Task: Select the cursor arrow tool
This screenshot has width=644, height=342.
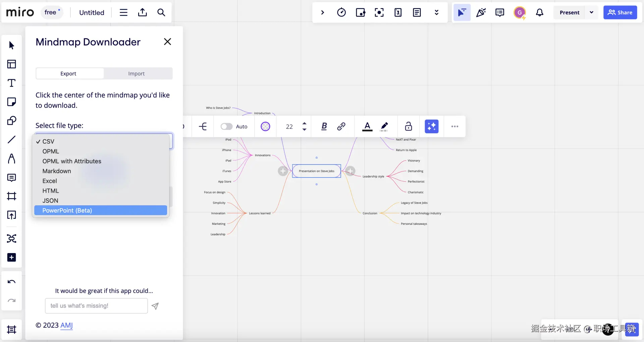Action: [12, 45]
